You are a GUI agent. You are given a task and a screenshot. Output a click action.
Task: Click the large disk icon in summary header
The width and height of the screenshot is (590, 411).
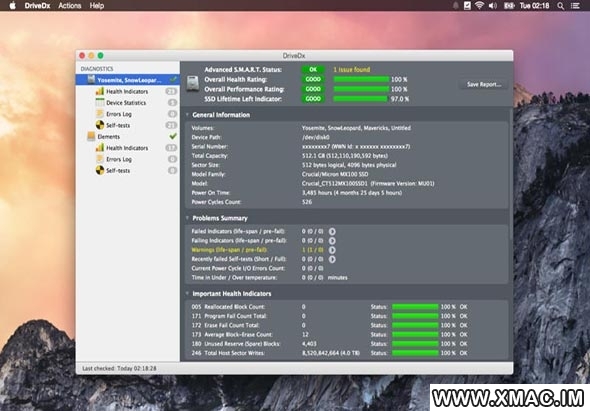(193, 84)
